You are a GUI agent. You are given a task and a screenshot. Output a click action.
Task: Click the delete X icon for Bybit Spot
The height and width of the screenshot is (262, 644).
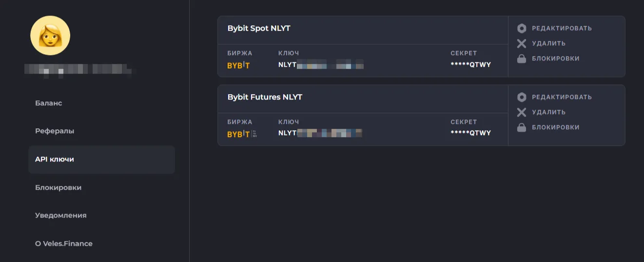click(522, 43)
